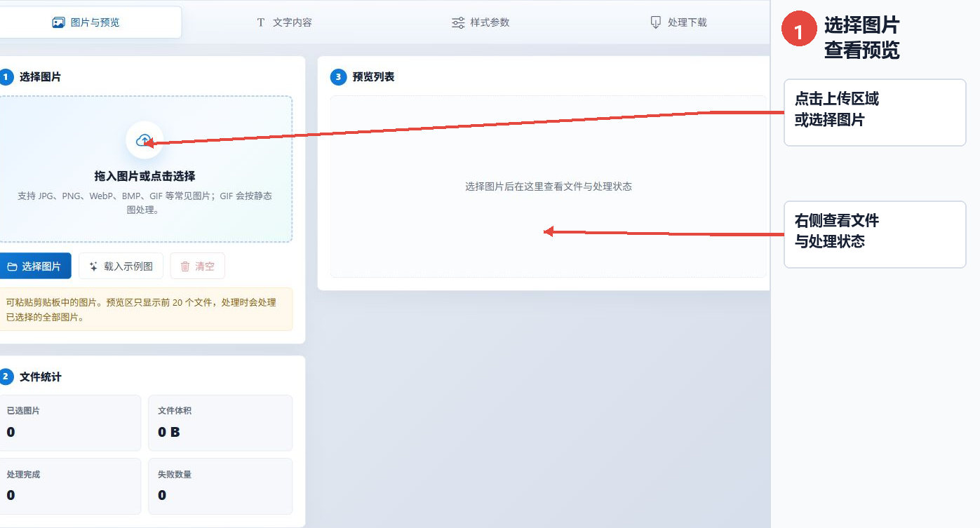Click the 预览列表 section heading
Image resolution: width=980 pixels, height=528 pixels.
[x=373, y=77]
